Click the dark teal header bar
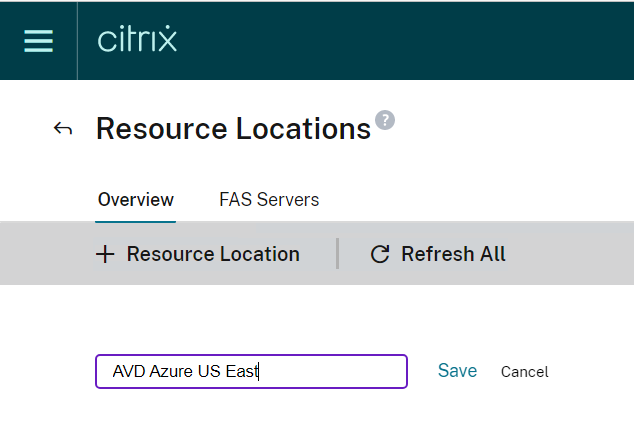The width and height of the screenshot is (634, 442). [x=400, y=40]
